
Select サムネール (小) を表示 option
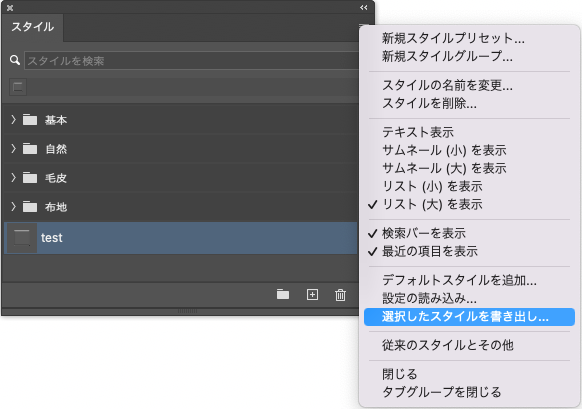(x=444, y=150)
